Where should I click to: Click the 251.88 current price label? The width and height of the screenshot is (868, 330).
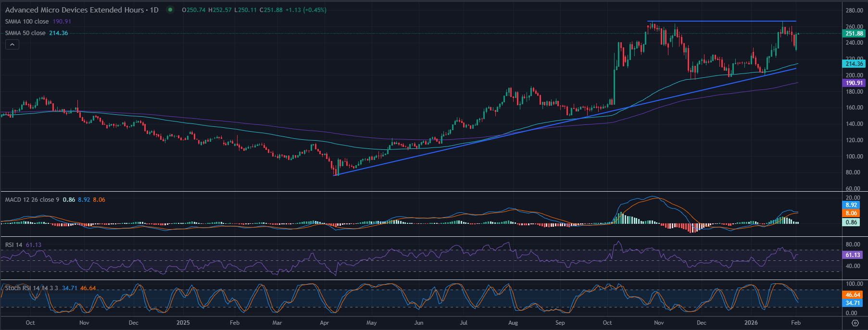(x=854, y=34)
